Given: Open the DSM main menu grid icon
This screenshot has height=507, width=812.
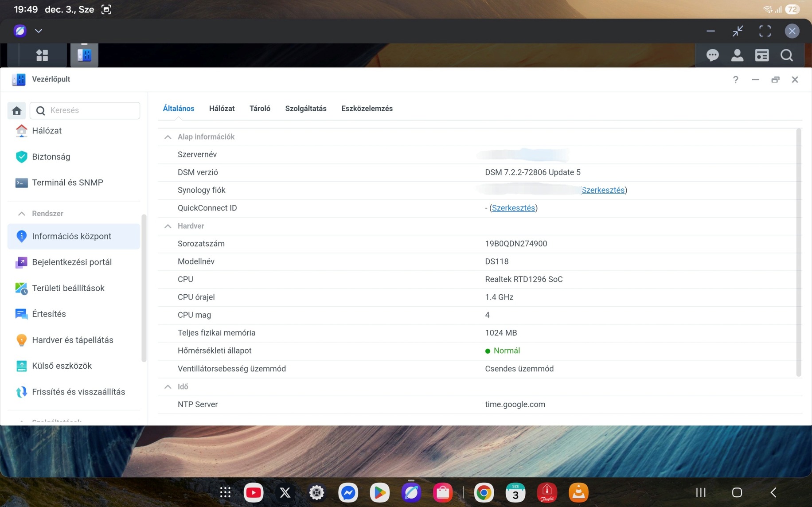Looking at the screenshot, I should point(42,55).
